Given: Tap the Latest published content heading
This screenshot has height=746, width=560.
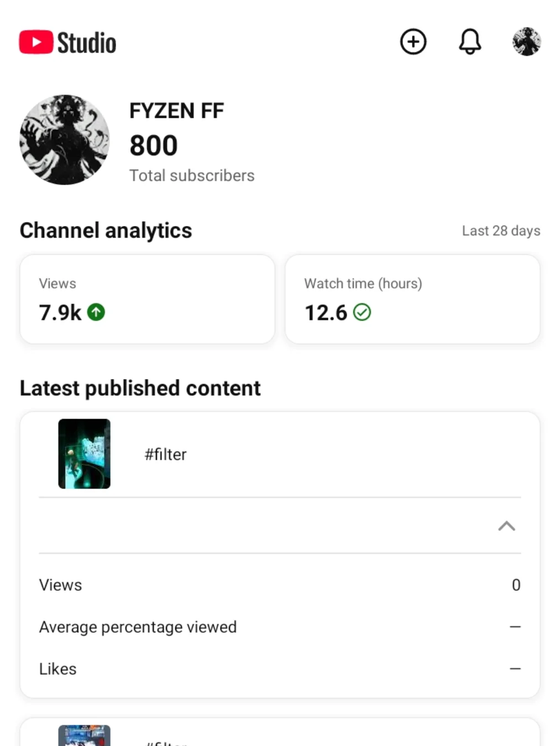Looking at the screenshot, I should (x=140, y=388).
